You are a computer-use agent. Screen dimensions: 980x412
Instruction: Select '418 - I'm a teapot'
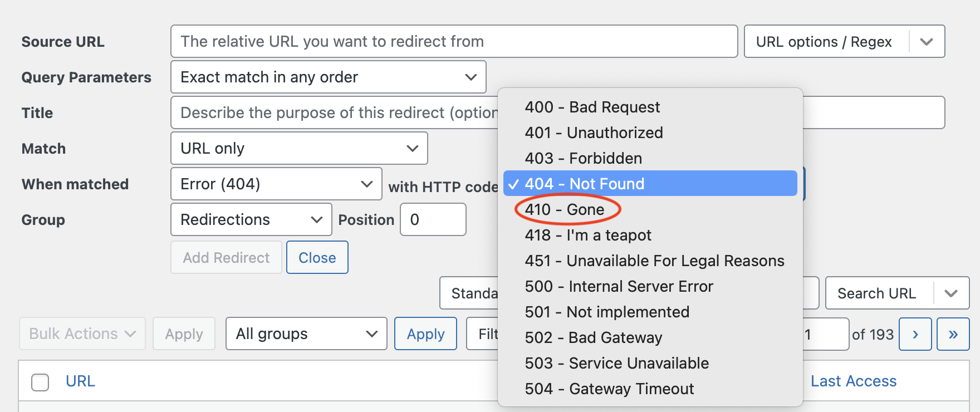(x=587, y=236)
